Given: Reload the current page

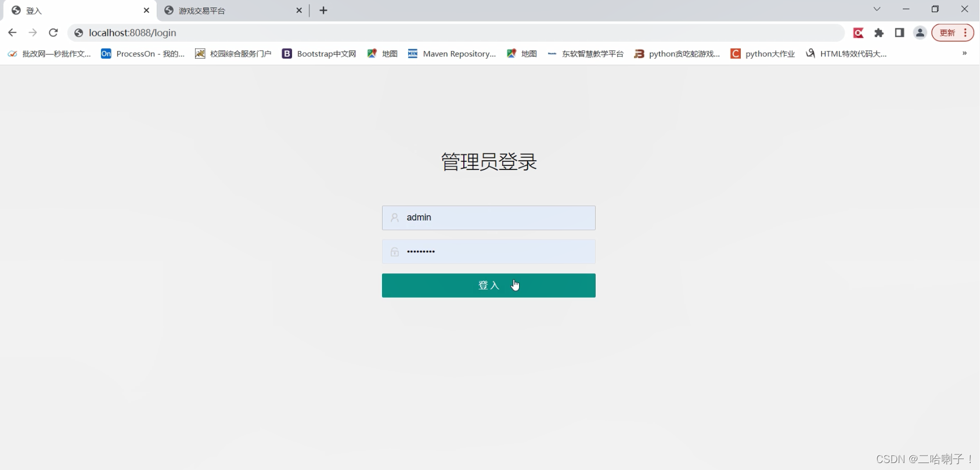Looking at the screenshot, I should tap(53, 32).
